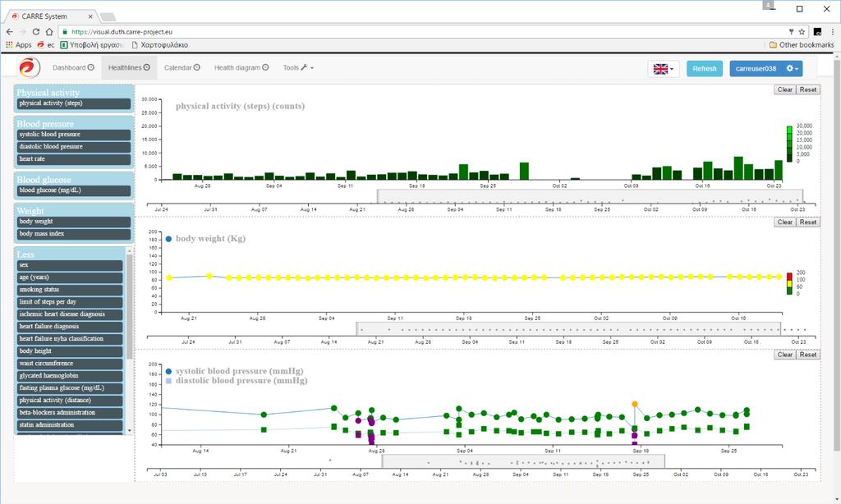841x504 pixels.
Task: Click the 'Weight' group header
Action: click(x=30, y=211)
